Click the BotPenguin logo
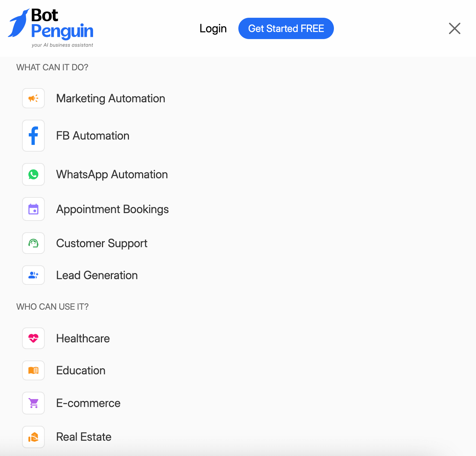This screenshot has height=456, width=476. 50,28
